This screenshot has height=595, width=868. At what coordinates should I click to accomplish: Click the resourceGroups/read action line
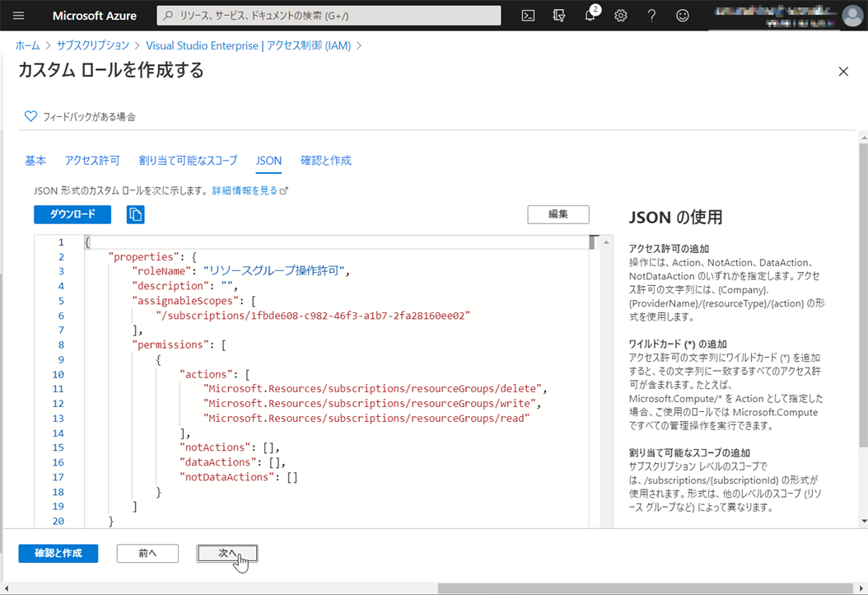tap(366, 419)
